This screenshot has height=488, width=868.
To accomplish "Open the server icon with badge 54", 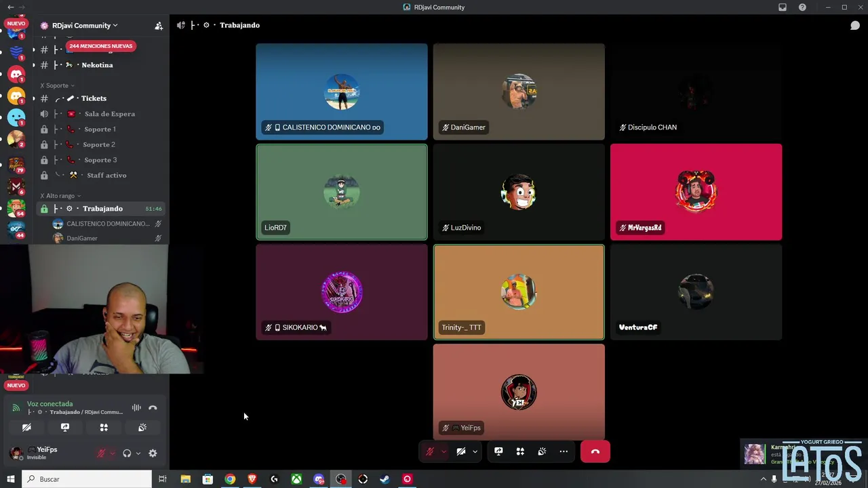I will 16,207.
